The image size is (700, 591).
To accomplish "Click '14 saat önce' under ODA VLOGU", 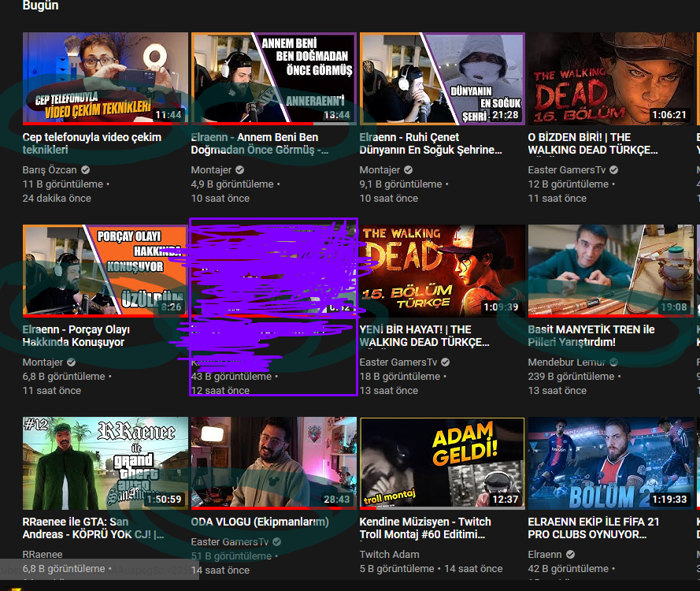I will pos(220,571).
